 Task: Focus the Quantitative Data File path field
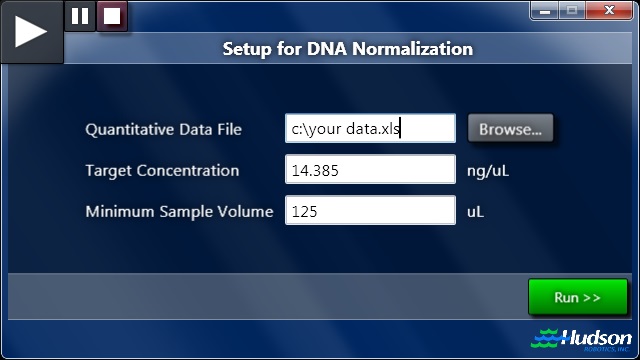[x=370, y=129]
